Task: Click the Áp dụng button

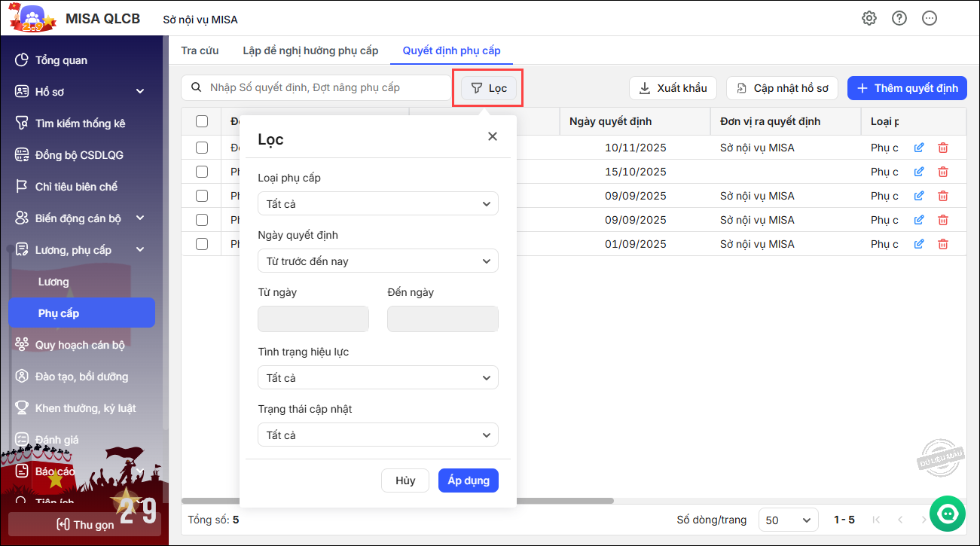Action: pos(468,480)
